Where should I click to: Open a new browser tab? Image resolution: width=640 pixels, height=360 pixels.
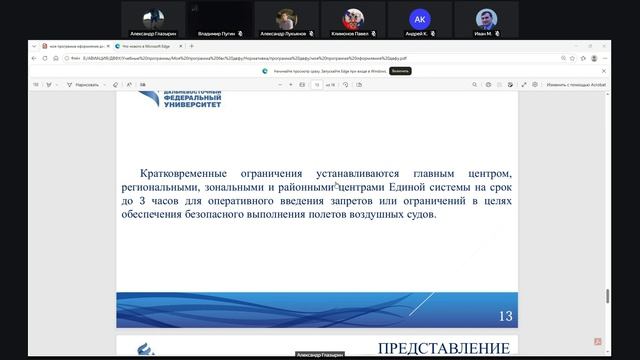coord(192,46)
